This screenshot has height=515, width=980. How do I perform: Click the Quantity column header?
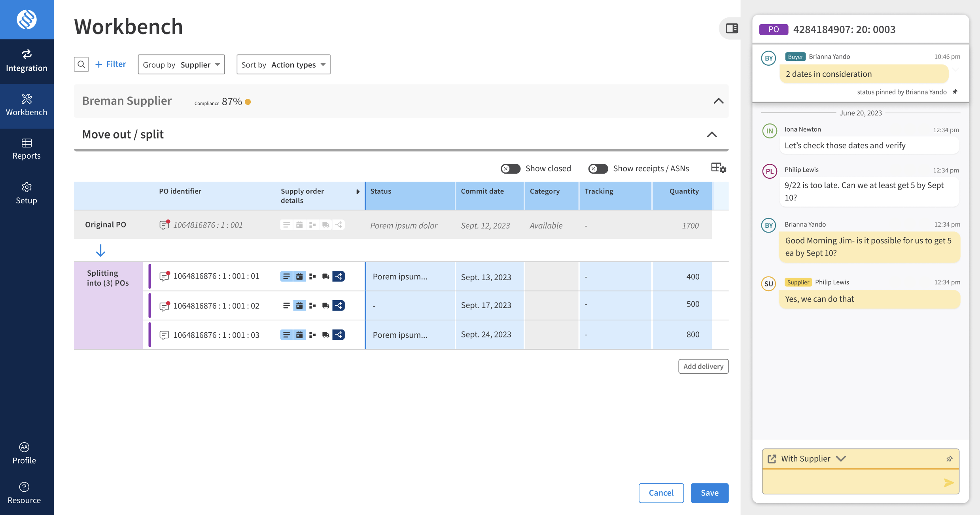(x=682, y=196)
